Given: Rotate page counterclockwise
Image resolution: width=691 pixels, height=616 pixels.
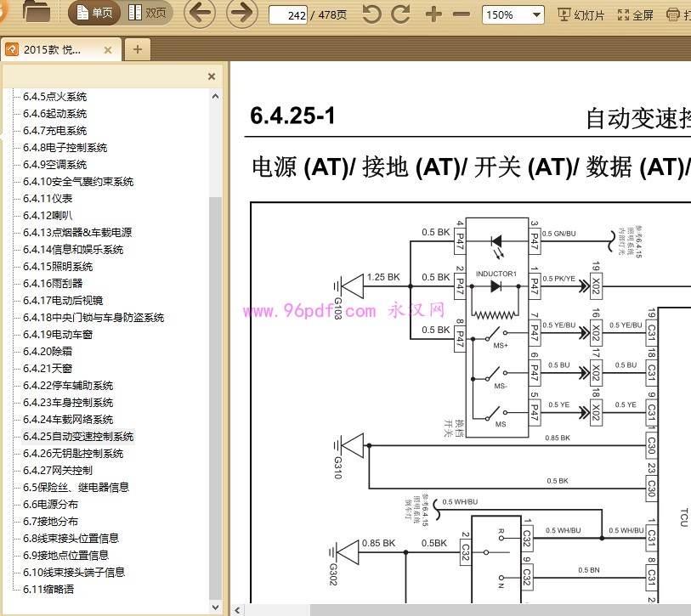Looking at the screenshot, I should 372,14.
